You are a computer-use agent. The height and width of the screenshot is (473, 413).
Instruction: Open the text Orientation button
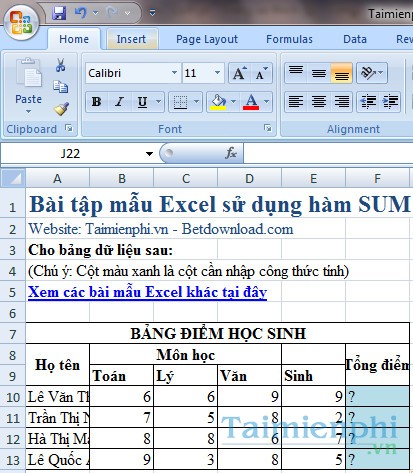(372, 73)
